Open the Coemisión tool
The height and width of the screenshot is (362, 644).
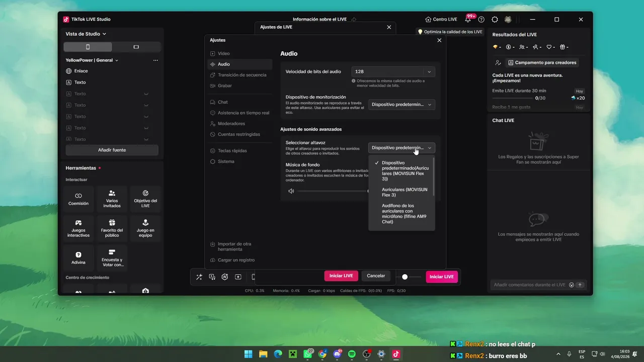click(x=78, y=199)
